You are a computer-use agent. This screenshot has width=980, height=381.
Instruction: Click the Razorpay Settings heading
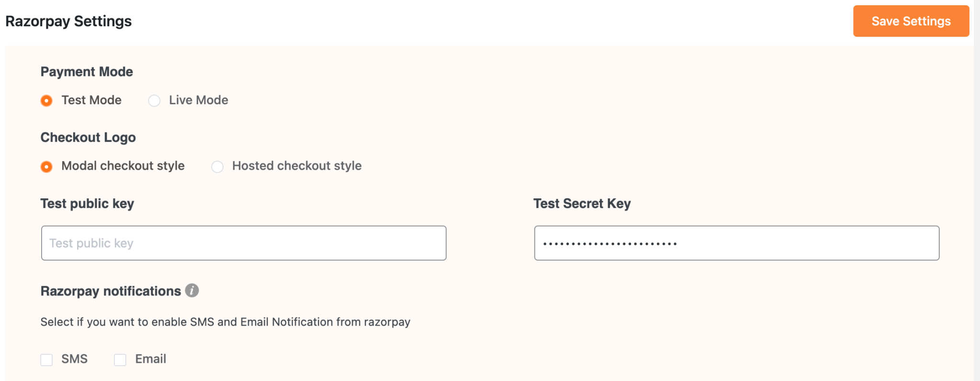[68, 21]
